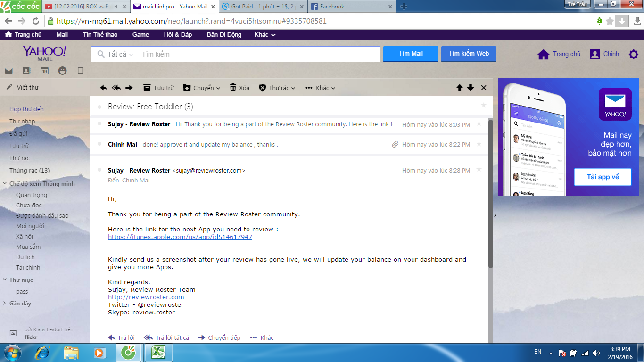Compose a new email with Viết thư
This screenshot has width=644, height=362.
pos(22,87)
